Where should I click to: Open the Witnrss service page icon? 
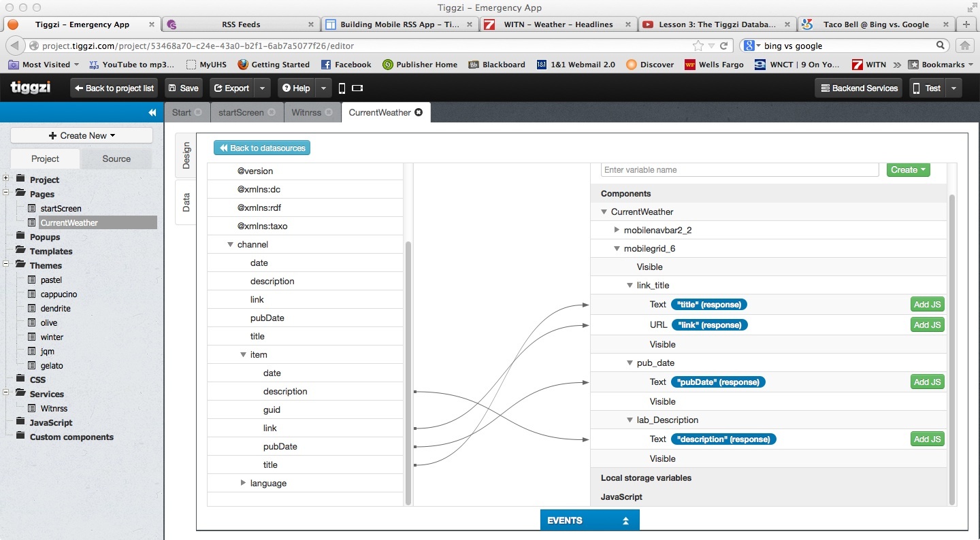pyautogui.click(x=31, y=409)
